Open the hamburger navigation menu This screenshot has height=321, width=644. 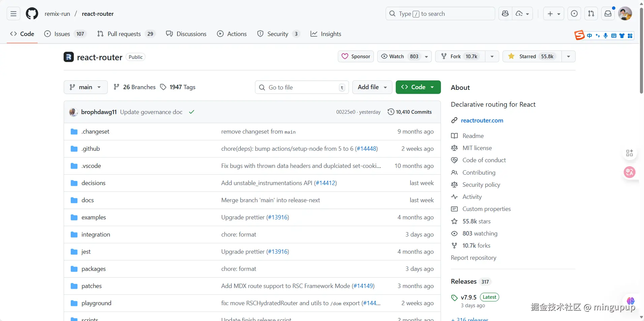(13, 14)
